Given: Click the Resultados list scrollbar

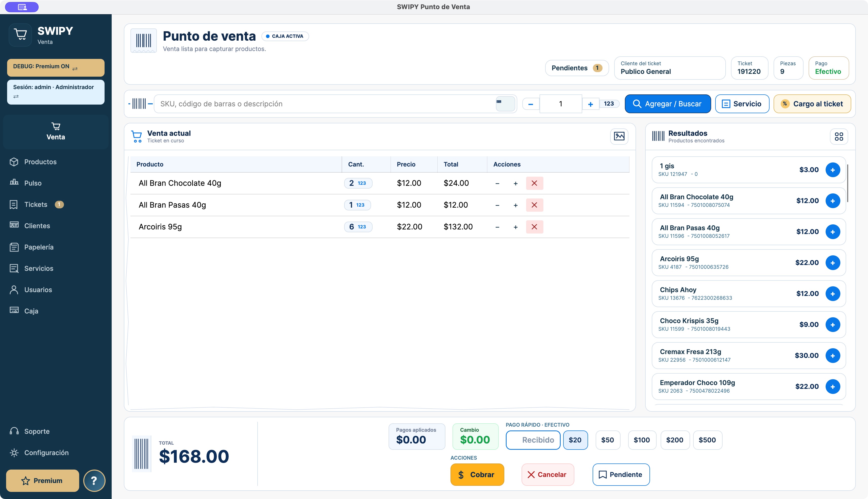Looking at the screenshot, I should (x=848, y=183).
